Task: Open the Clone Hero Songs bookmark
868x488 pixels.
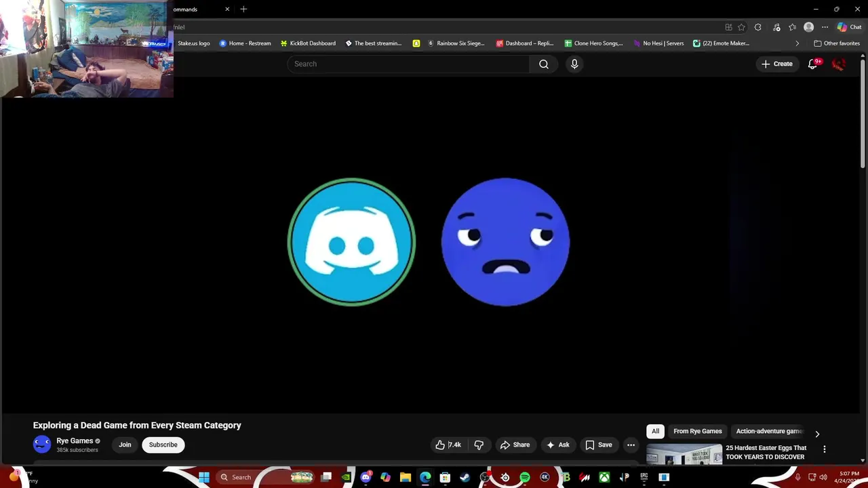Action: tap(593, 43)
